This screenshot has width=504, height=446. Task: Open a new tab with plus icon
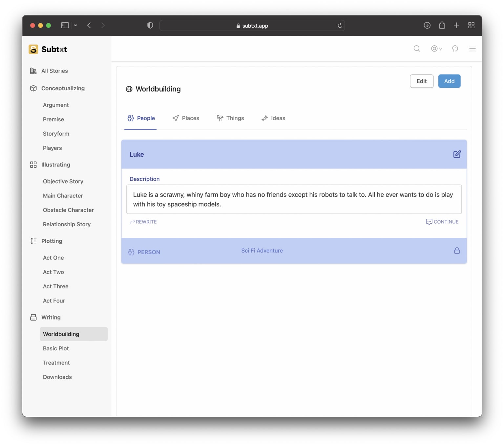[456, 25]
